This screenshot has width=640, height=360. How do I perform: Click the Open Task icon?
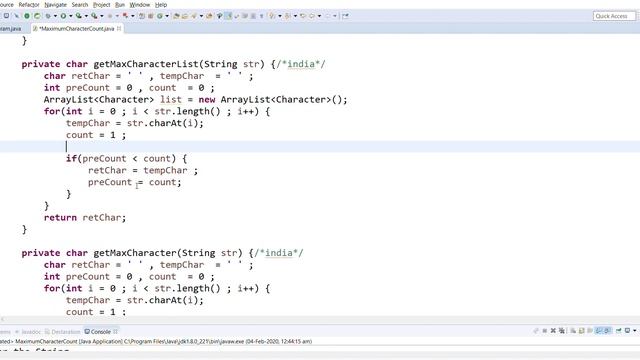(x=184, y=16)
